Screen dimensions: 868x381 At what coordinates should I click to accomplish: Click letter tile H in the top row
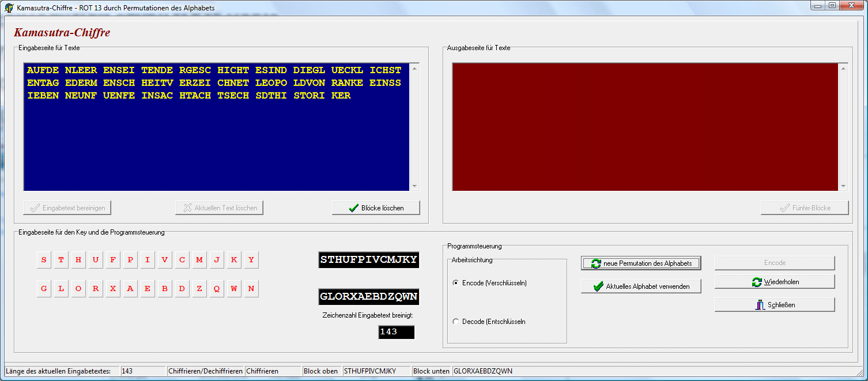coord(78,260)
